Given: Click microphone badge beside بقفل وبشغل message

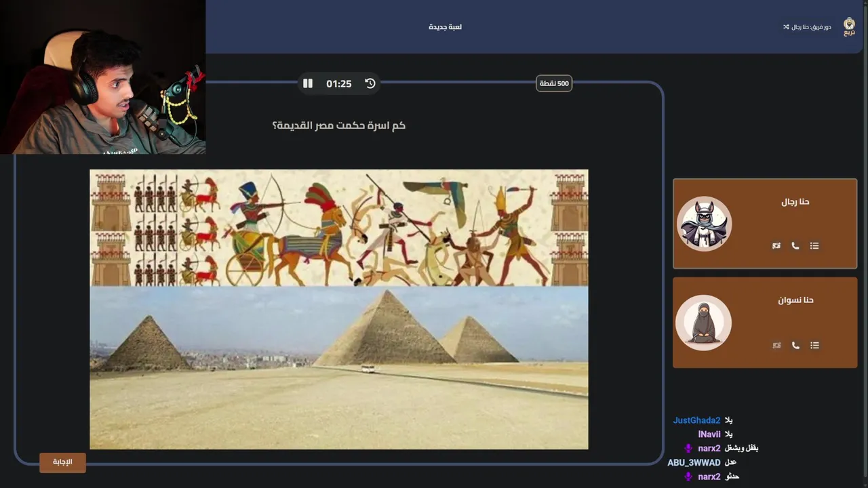Looking at the screenshot, I should click(688, 449).
